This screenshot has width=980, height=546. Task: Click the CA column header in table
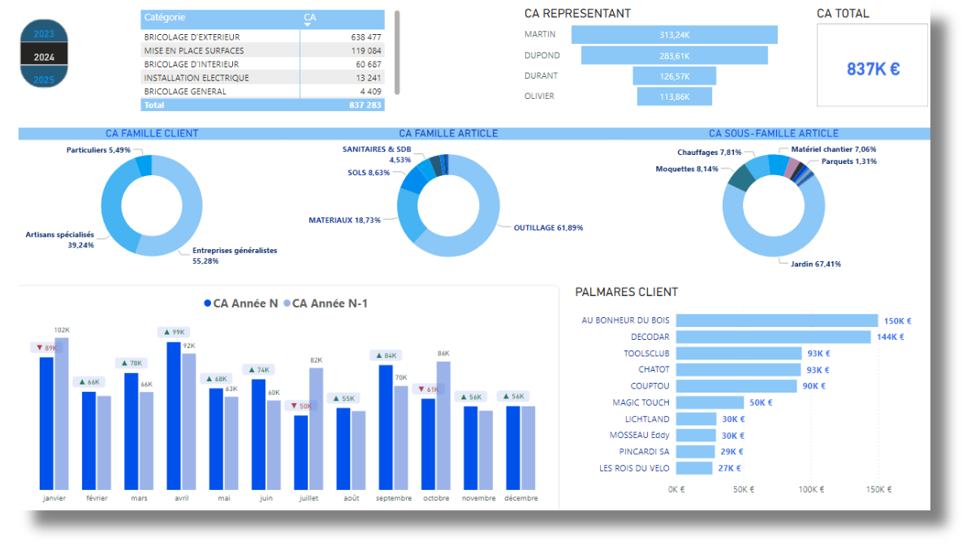(x=310, y=17)
